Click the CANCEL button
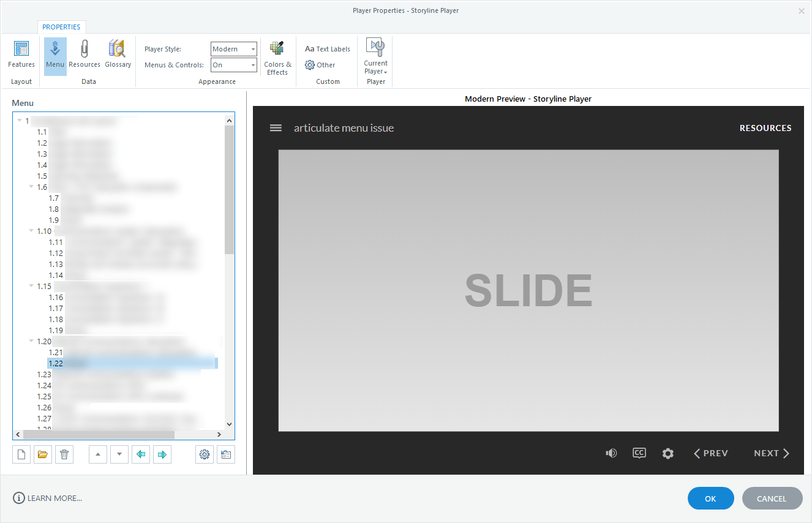The width and height of the screenshot is (812, 523). (x=772, y=499)
